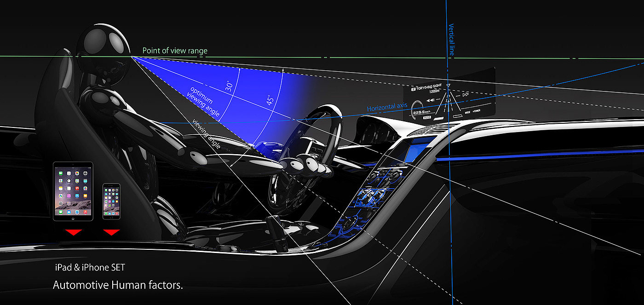This screenshot has height=305, width=644.
Task: Tap the fast-forward arrows on the HUD
Action: (465, 94)
